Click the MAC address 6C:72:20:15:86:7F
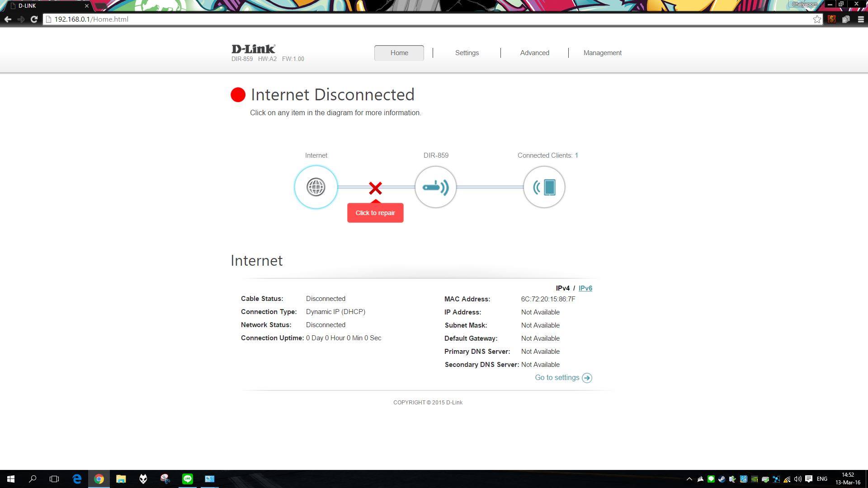The height and width of the screenshot is (488, 868). pyautogui.click(x=548, y=299)
